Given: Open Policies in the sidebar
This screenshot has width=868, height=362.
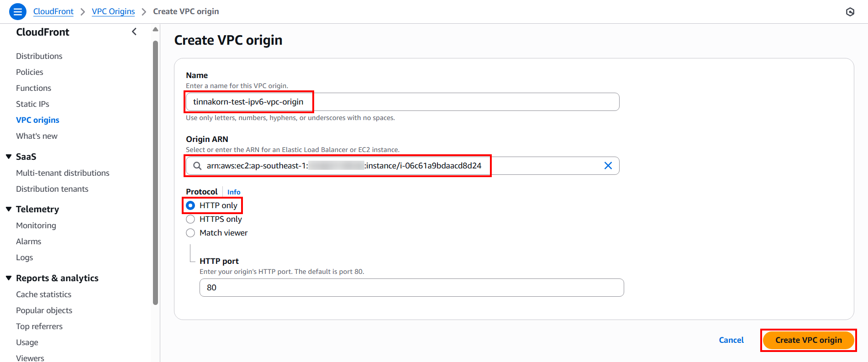Looking at the screenshot, I should click(30, 72).
